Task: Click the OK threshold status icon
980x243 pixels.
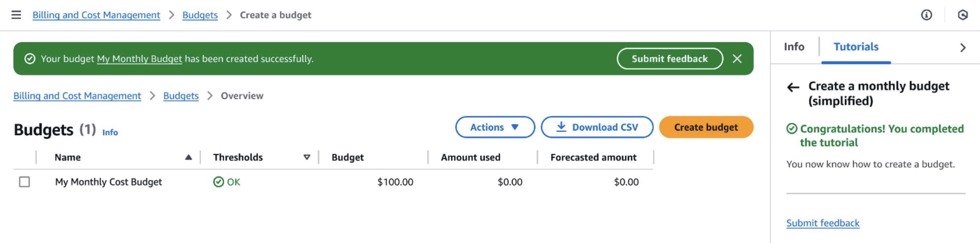Action: click(218, 182)
